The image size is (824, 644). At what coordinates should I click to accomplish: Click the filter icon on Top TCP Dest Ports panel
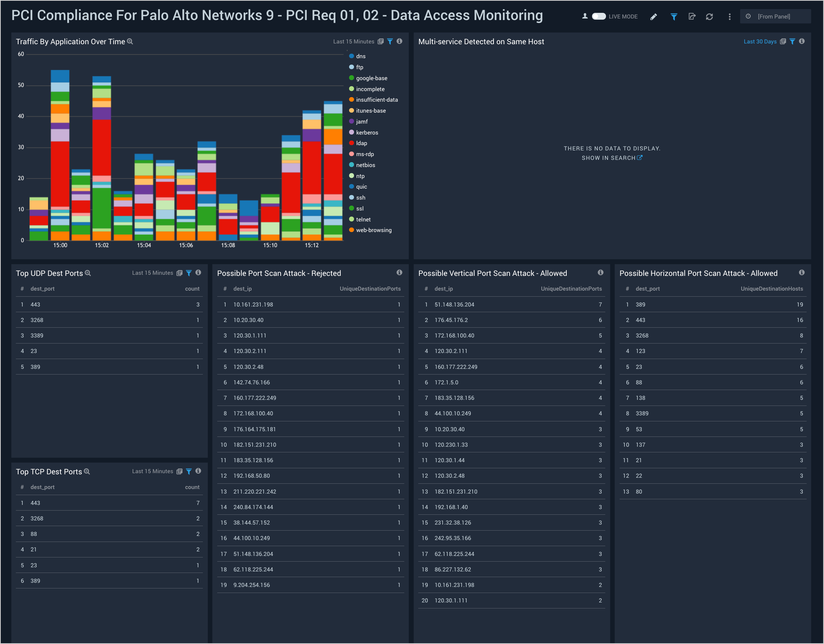point(189,471)
